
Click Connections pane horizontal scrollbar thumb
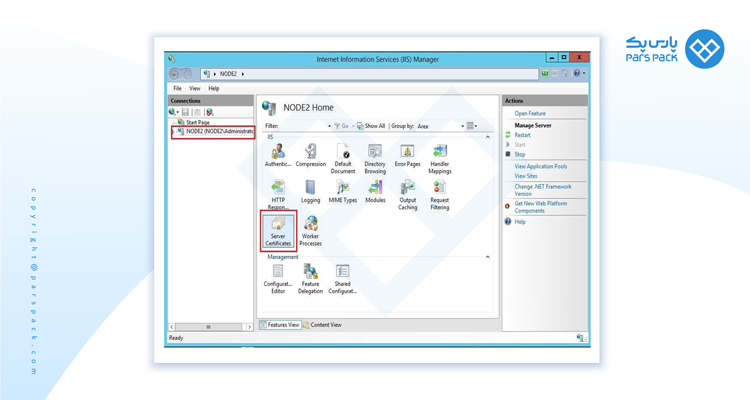coord(208,327)
